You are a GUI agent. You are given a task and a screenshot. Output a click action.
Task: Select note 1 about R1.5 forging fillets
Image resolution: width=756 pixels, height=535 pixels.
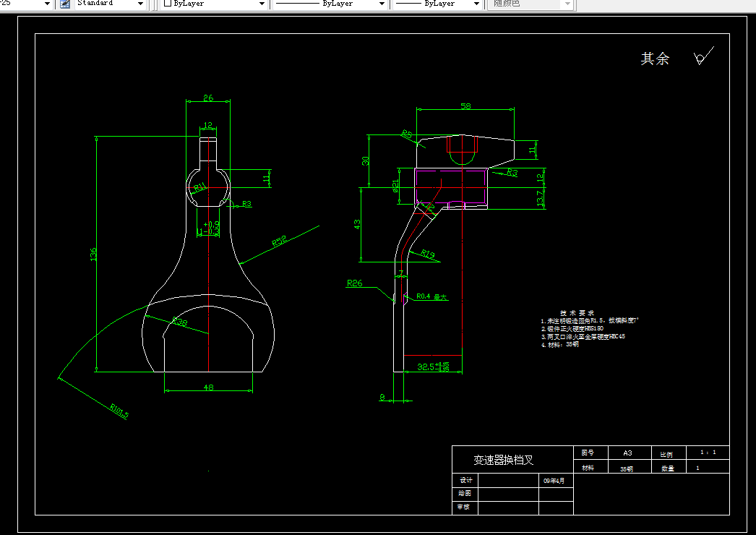590,320
